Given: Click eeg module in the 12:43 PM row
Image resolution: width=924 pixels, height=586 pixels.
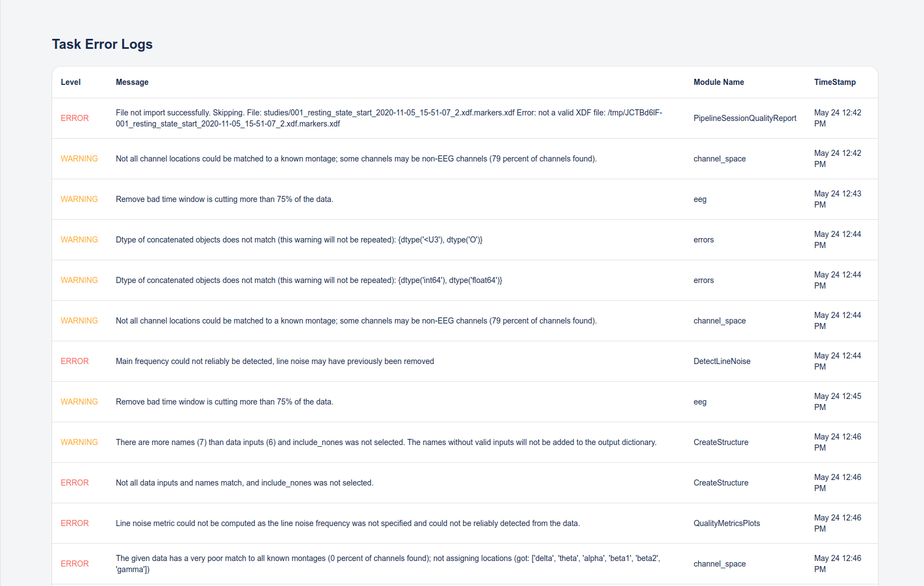Looking at the screenshot, I should pyautogui.click(x=700, y=199).
